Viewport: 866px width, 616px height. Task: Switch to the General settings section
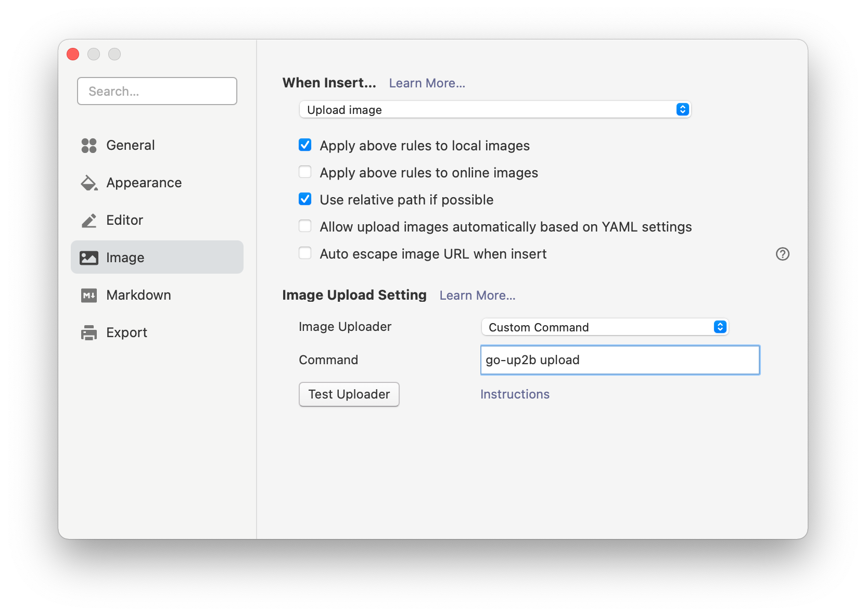tap(157, 145)
